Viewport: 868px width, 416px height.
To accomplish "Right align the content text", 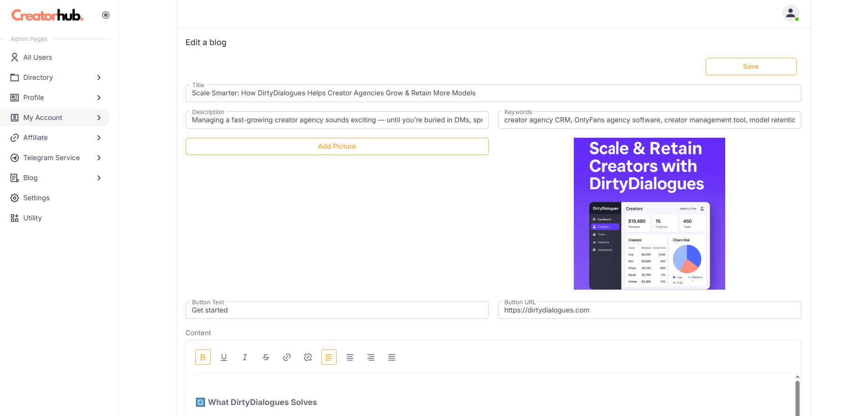I will click(371, 357).
